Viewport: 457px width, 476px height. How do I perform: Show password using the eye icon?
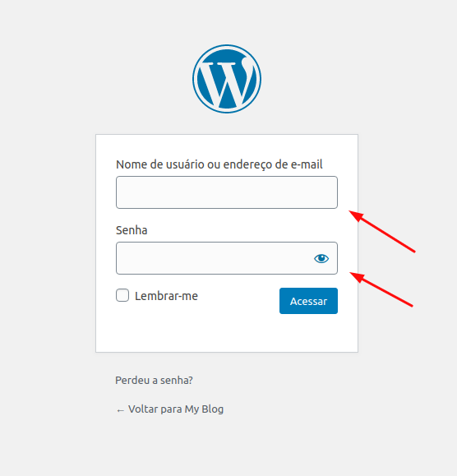(x=321, y=258)
